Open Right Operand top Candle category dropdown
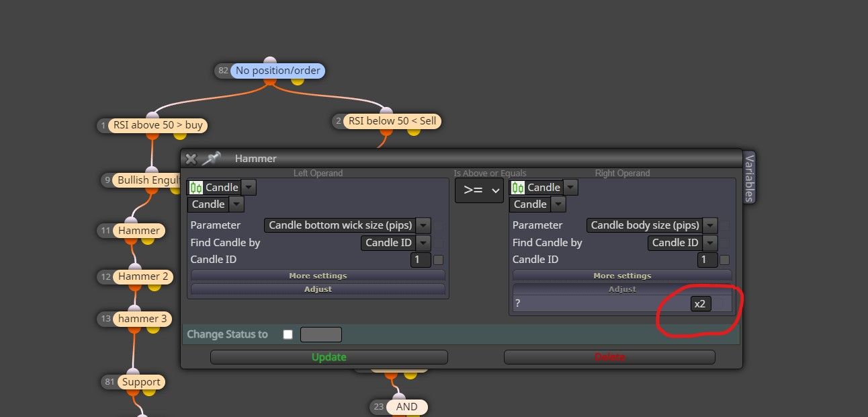This screenshot has width=868, height=417. (x=570, y=188)
